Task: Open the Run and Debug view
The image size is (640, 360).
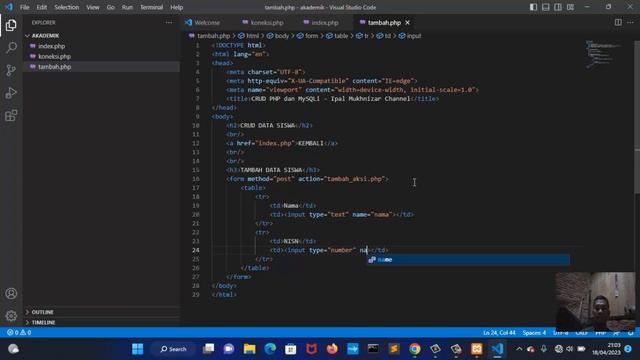Action: click(11, 93)
